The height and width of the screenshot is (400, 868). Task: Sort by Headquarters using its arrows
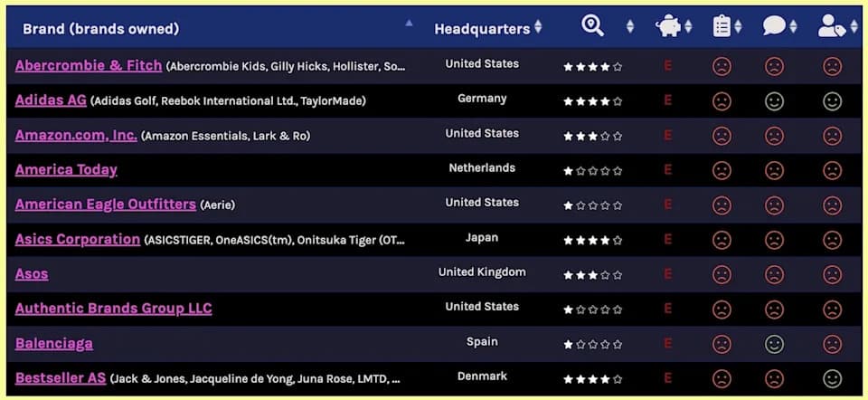pos(538,27)
